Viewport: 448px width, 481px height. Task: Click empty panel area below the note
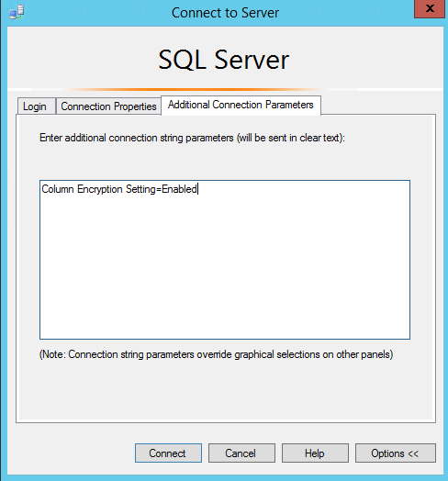(x=225, y=391)
